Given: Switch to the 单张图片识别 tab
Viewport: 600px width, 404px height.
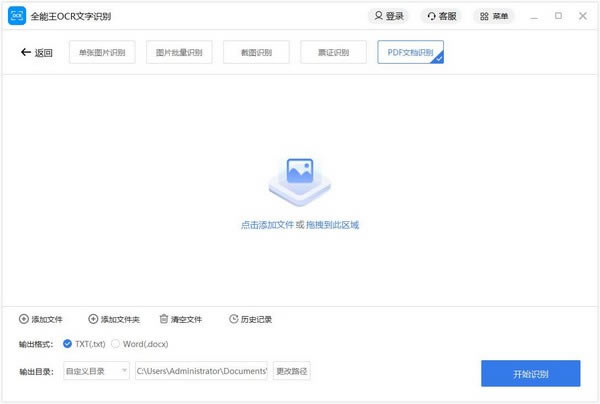Looking at the screenshot, I should (x=102, y=52).
